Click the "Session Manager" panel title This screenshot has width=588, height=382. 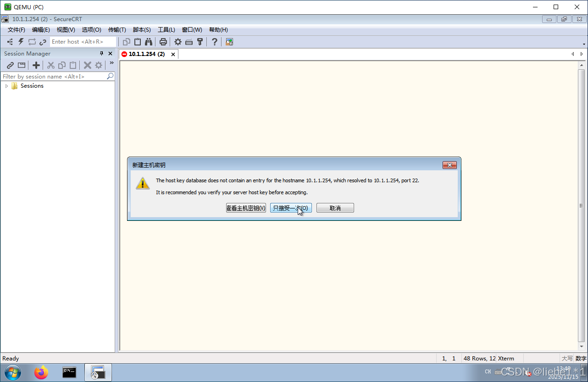(x=28, y=54)
